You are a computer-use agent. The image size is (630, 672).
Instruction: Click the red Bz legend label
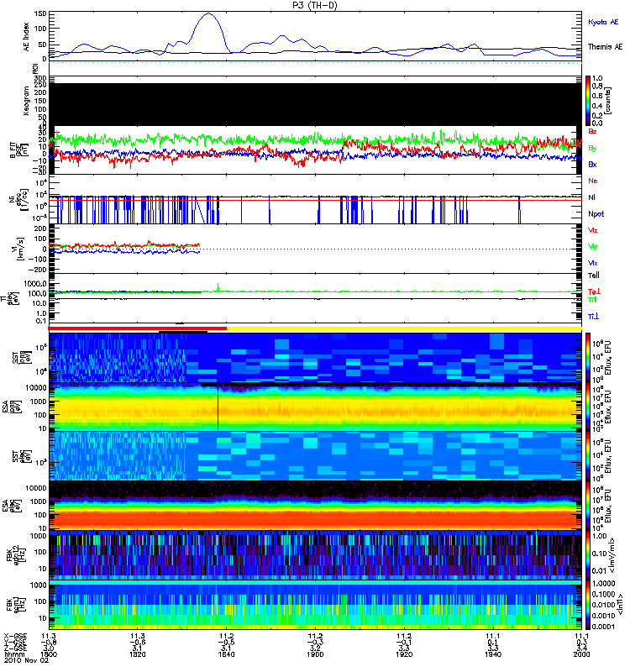point(592,131)
